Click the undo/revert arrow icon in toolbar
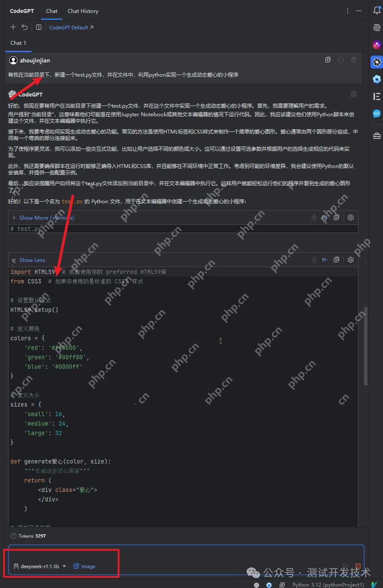The height and width of the screenshot is (588, 383). 25,27
